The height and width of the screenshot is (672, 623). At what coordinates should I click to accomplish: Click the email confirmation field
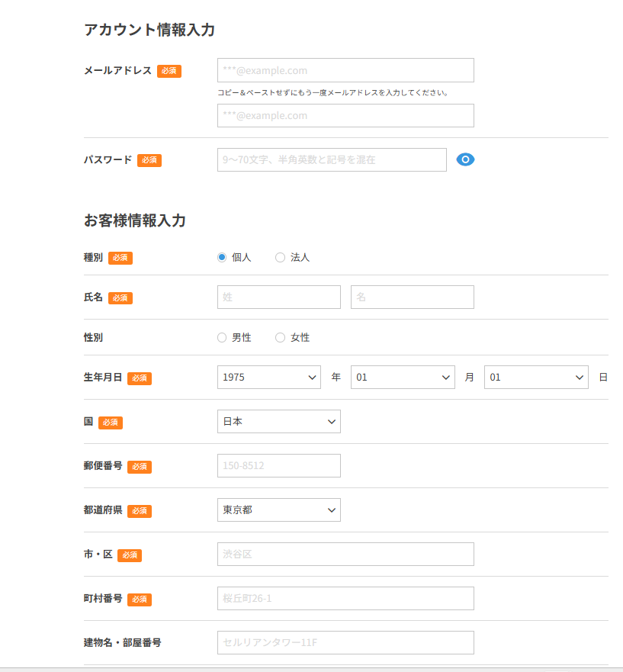click(x=345, y=115)
